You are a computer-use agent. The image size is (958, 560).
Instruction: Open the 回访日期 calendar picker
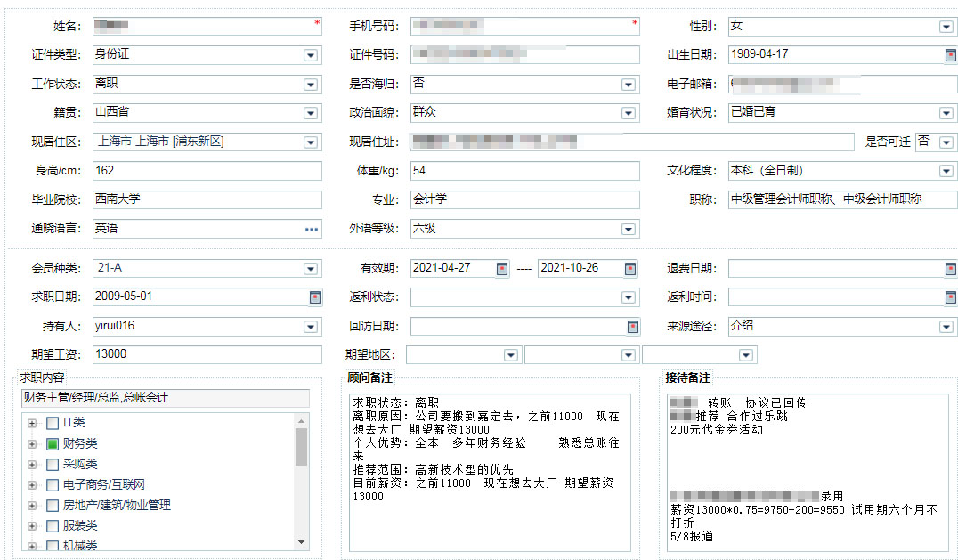(633, 327)
